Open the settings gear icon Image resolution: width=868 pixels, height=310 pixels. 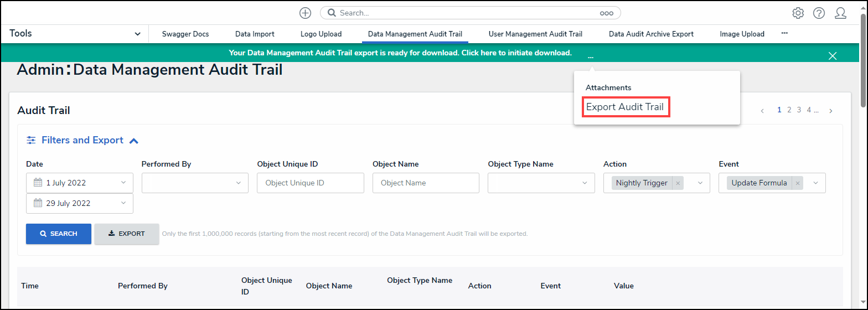click(x=798, y=13)
